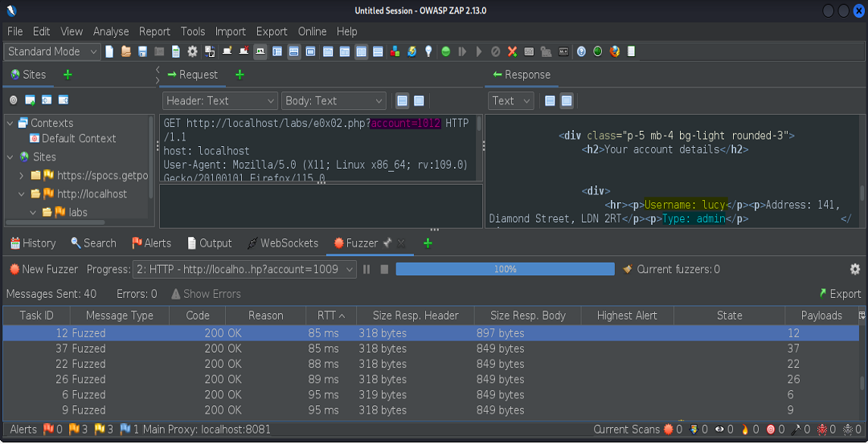
Task: Collapse the http://localhost tree node
Action: click(x=21, y=194)
